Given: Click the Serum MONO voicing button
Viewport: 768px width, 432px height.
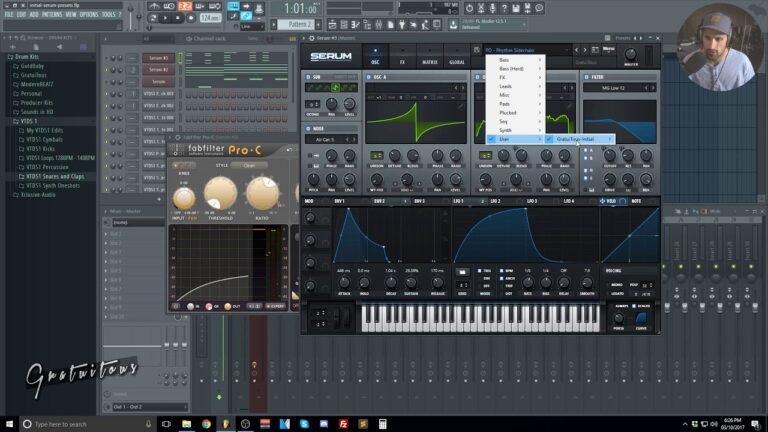Looking at the screenshot, I should click(x=617, y=285).
